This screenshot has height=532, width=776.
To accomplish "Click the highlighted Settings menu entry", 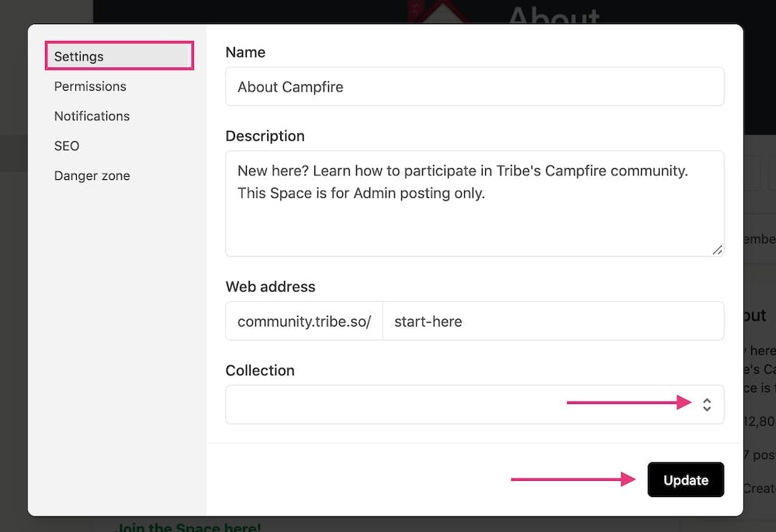I will [x=78, y=56].
